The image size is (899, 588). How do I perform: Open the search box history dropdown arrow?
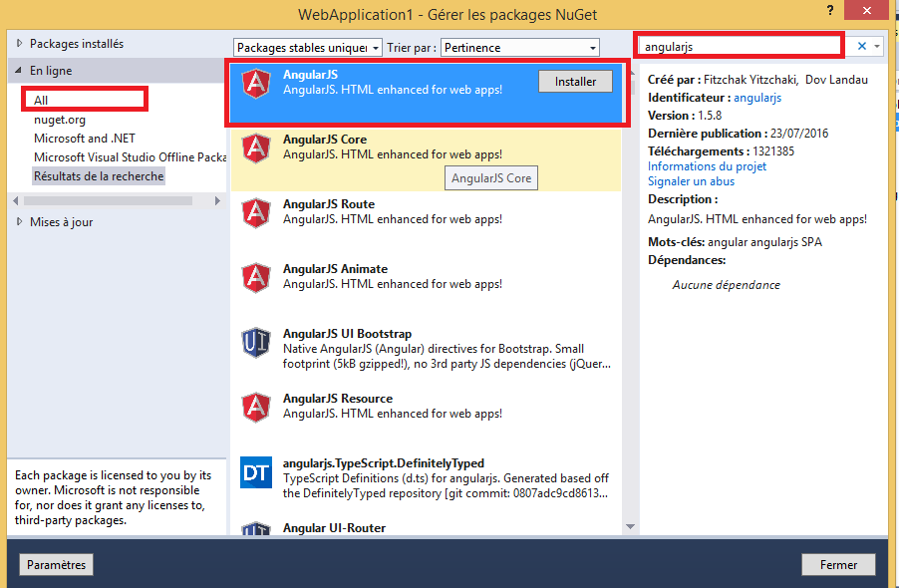[877, 46]
